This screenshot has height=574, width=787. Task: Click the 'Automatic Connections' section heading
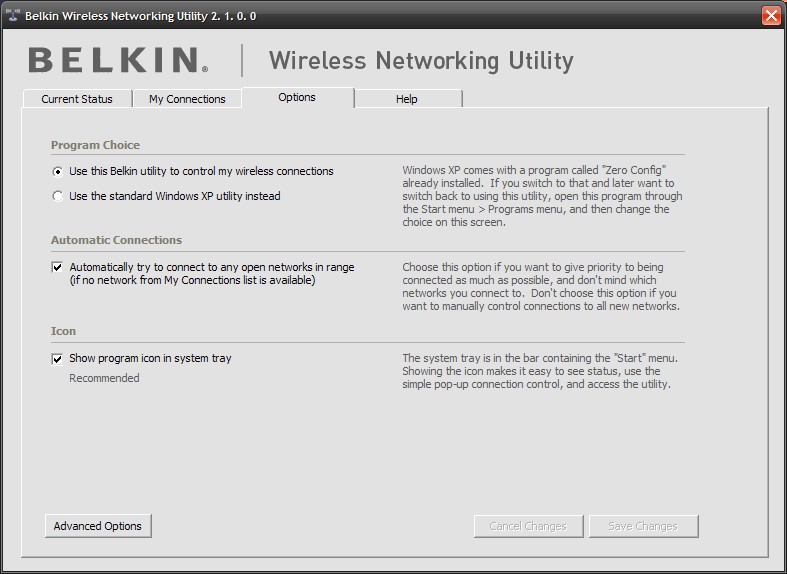[116, 240]
